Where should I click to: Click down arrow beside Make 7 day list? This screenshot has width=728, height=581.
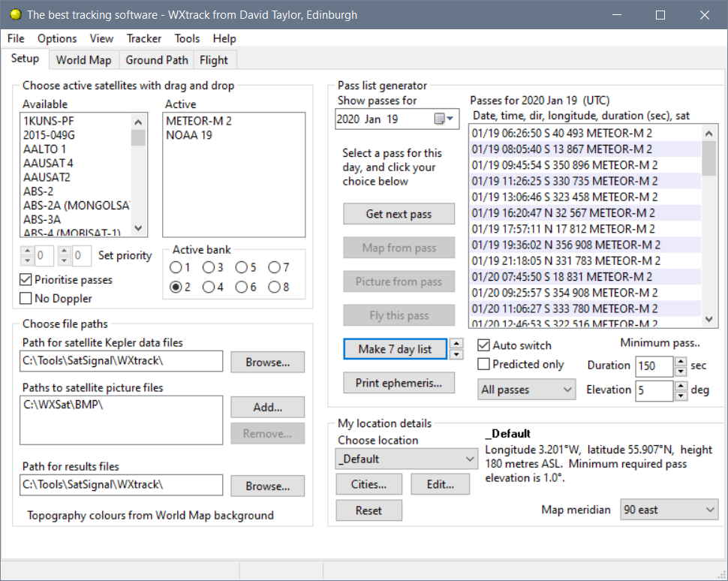point(457,355)
